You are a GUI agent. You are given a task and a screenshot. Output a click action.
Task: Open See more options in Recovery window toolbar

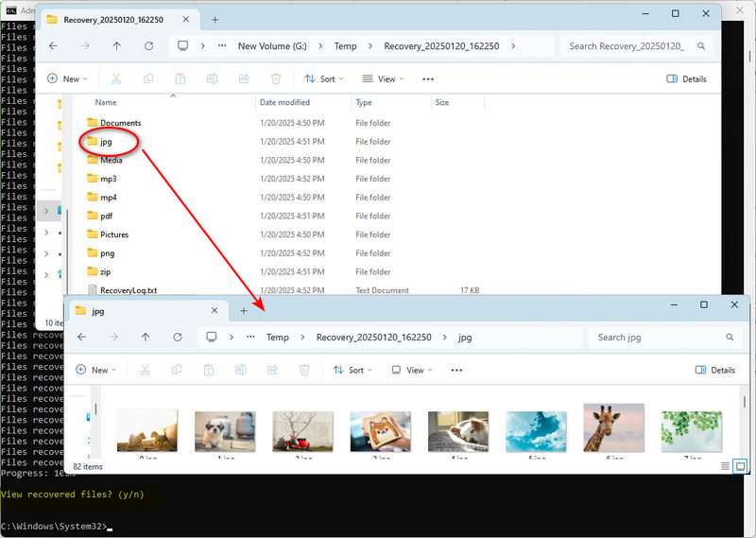pyautogui.click(x=428, y=78)
